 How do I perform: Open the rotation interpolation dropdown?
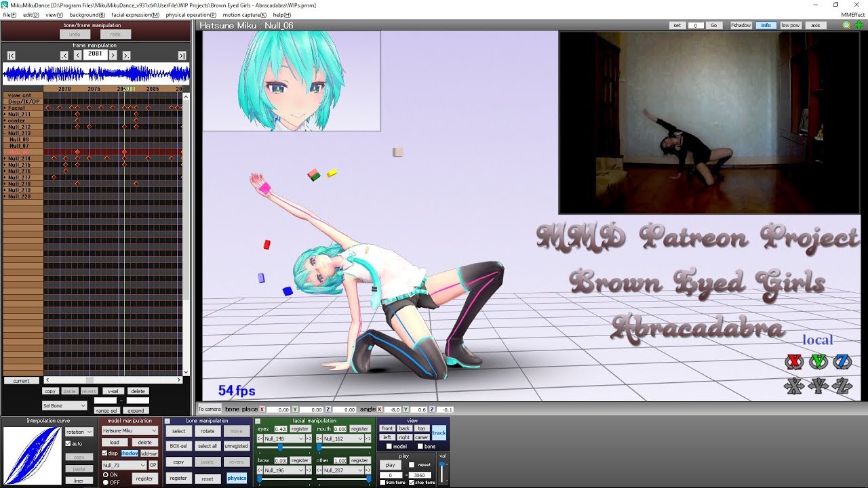79,432
